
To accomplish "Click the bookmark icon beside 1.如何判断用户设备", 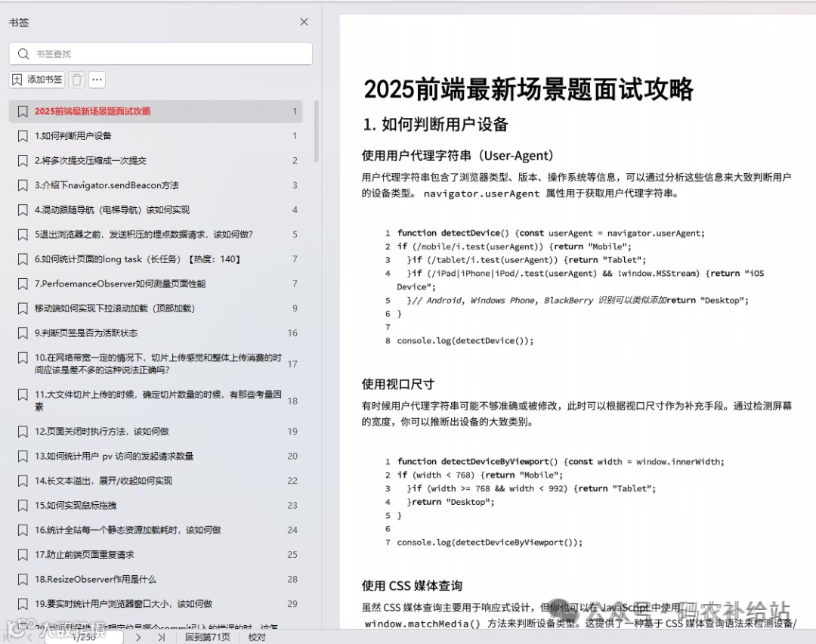I will [22, 135].
